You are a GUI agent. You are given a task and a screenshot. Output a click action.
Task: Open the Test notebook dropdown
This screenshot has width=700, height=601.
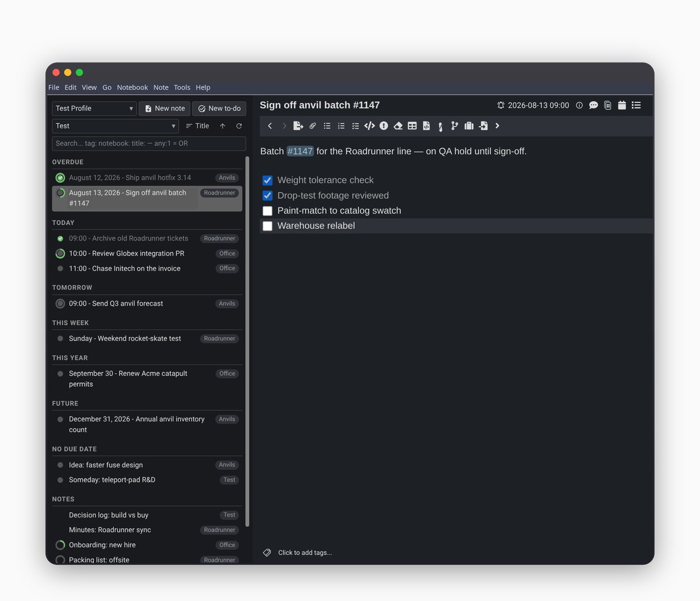(116, 126)
